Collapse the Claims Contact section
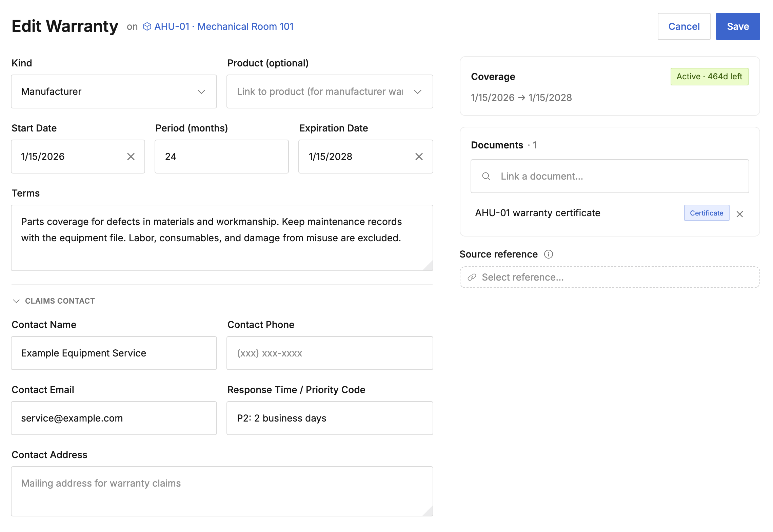Screen dimensions: 773x532 [x=16, y=301]
